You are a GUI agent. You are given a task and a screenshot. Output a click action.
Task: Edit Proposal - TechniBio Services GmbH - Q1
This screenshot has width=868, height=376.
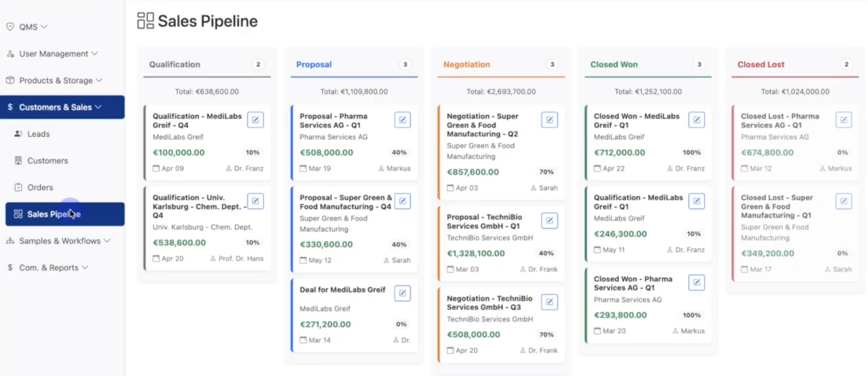tap(550, 221)
